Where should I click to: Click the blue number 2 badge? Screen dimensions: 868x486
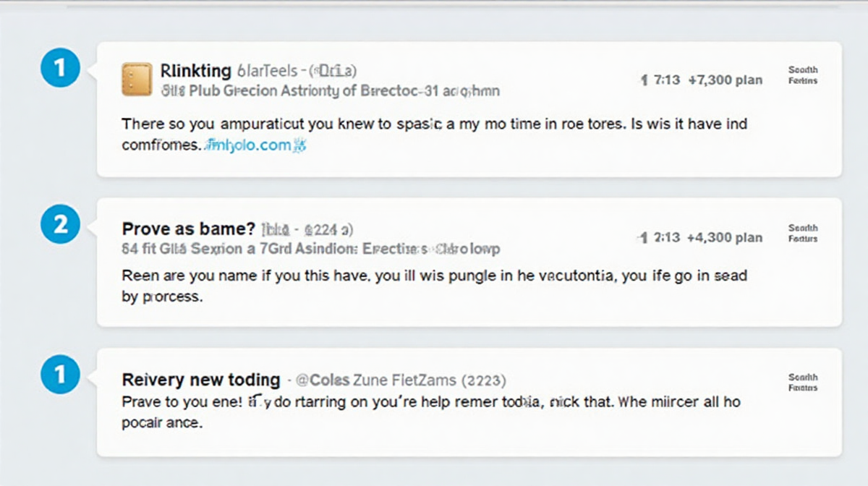(60, 225)
